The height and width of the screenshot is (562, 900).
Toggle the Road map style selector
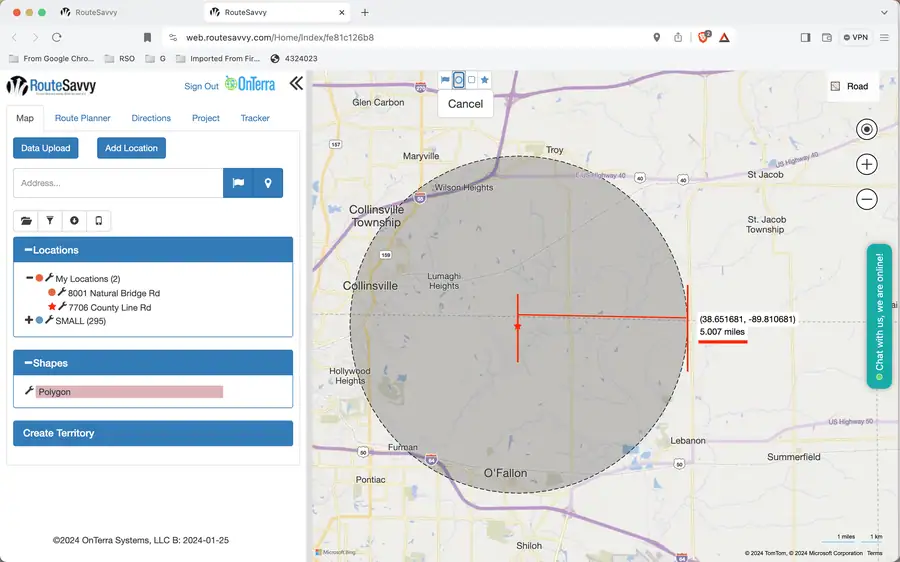click(849, 86)
